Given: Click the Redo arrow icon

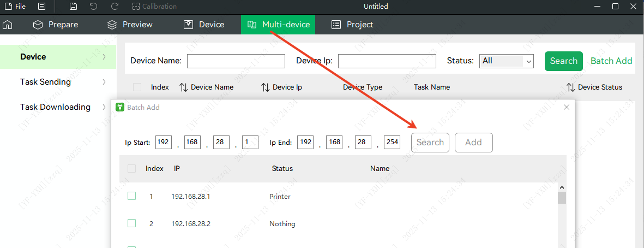Looking at the screenshot, I should click(115, 7).
